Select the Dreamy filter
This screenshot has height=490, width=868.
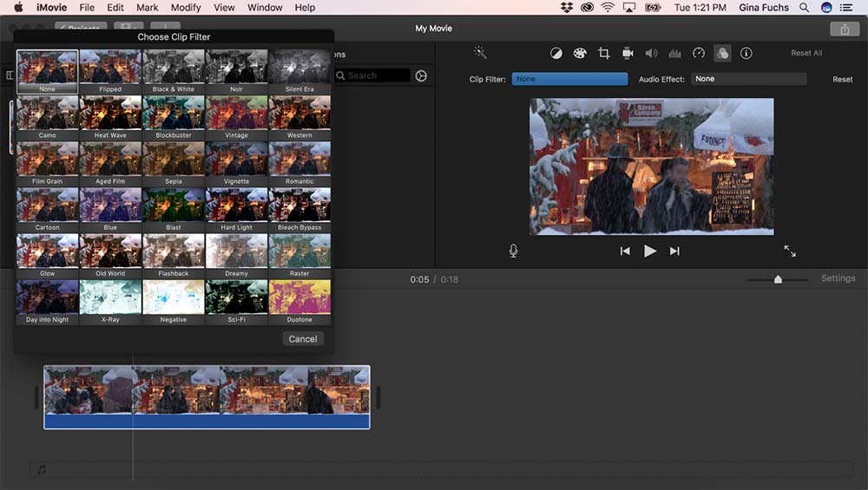(x=236, y=256)
